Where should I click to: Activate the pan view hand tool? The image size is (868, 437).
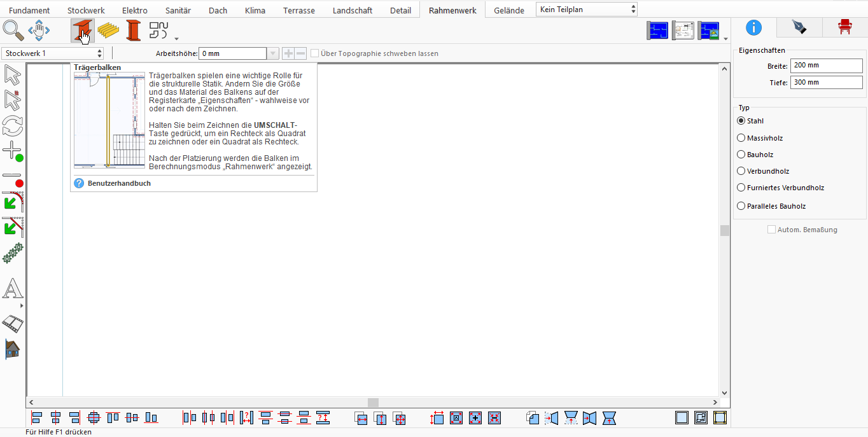(39, 30)
